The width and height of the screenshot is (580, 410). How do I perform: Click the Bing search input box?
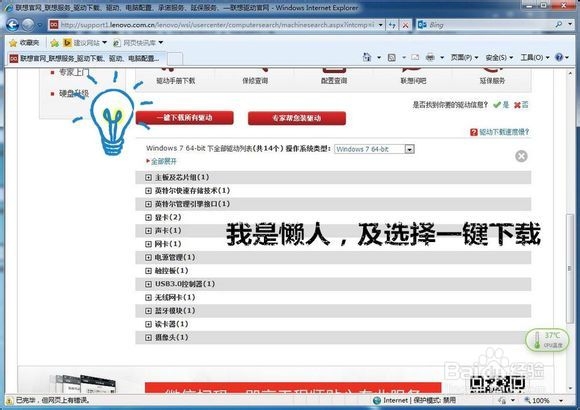click(x=490, y=25)
